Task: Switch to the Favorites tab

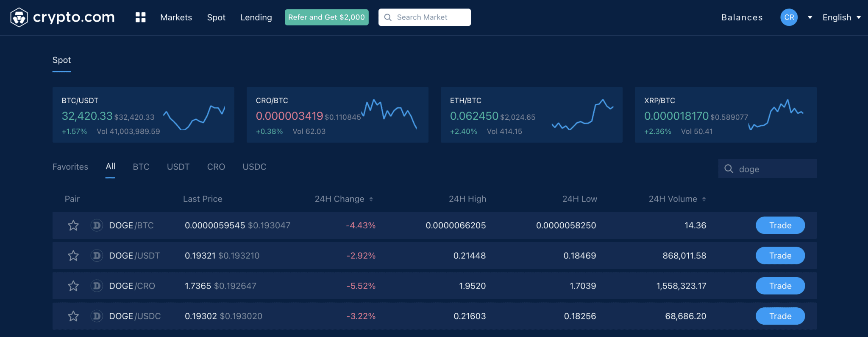Action: pos(70,167)
